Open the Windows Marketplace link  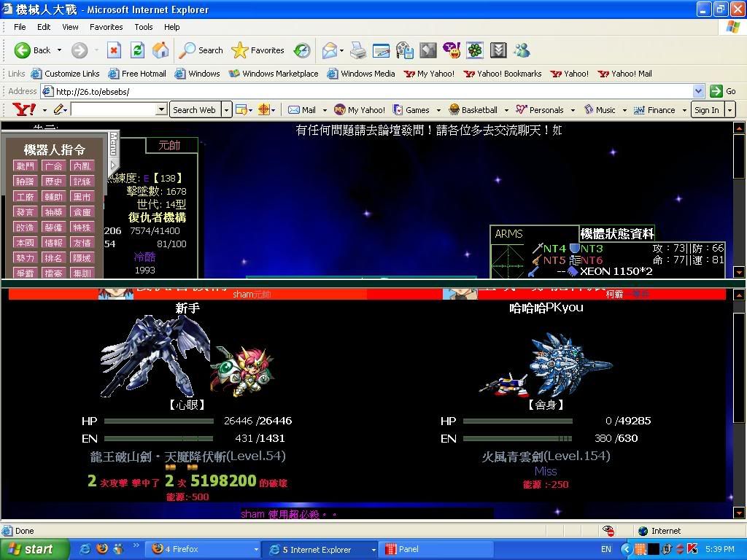point(274,74)
